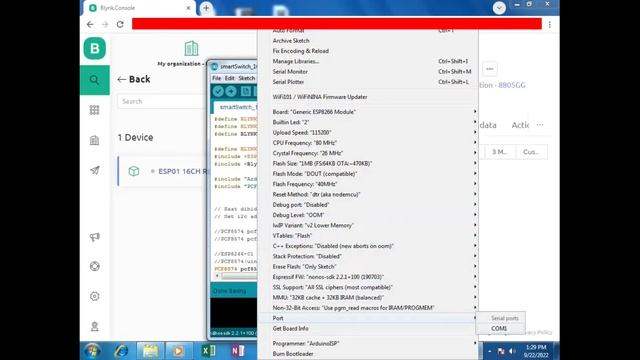Click the Blynk device Search field
640x360 pixels.
162,101
